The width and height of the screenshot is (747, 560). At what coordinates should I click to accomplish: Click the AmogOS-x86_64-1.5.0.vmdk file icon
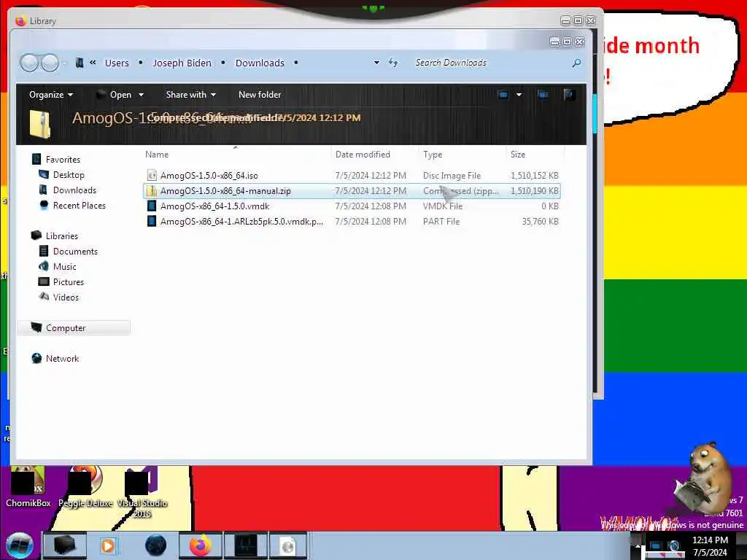pos(152,206)
